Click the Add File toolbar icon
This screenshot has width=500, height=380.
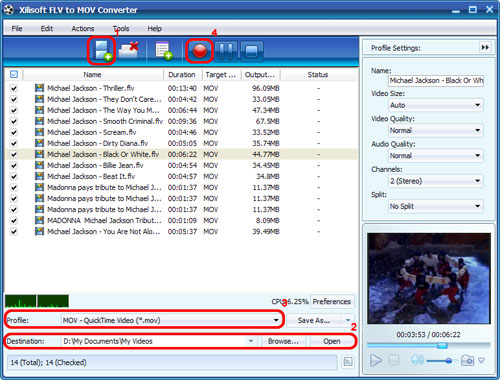point(102,51)
